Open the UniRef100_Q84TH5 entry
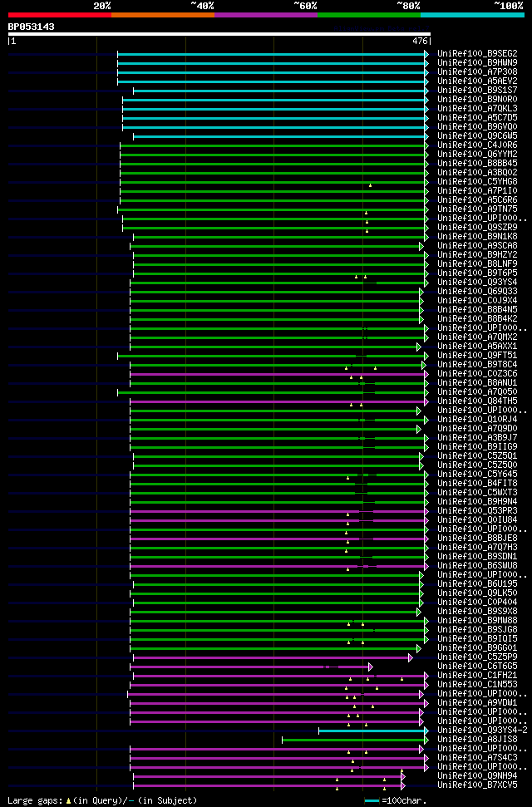Viewport: 532px width, 807px height. pyautogui.click(x=477, y=401)
